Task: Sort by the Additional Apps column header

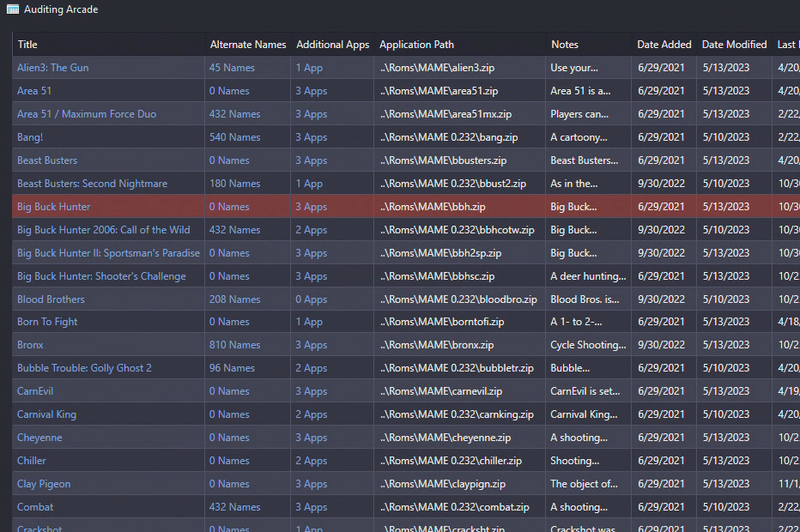Action: [333, 45]
